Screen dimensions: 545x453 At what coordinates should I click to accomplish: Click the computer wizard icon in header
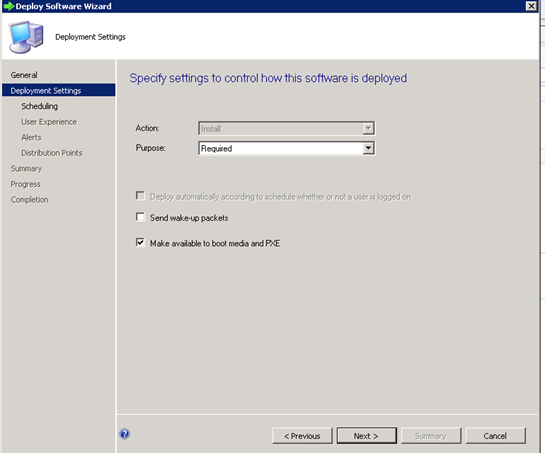click(26, 37)
